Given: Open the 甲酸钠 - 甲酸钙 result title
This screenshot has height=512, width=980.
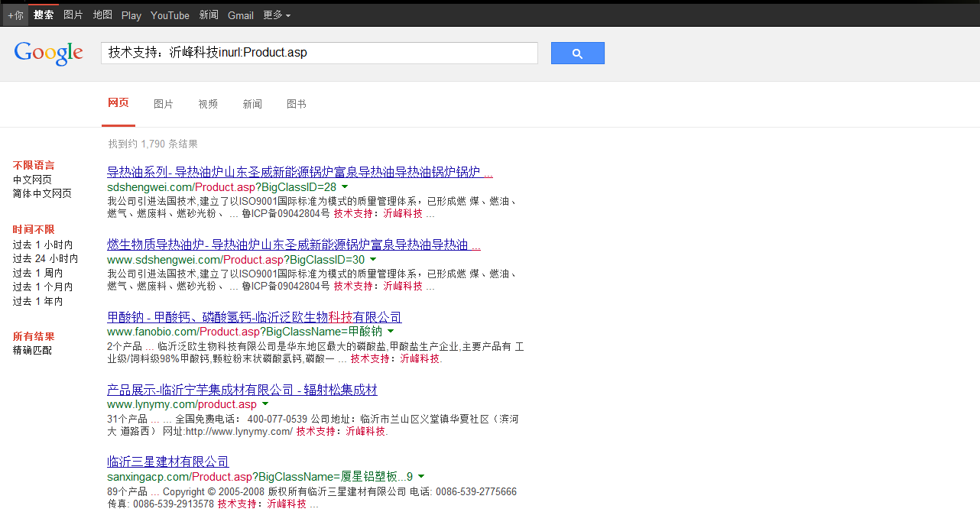Looking at the screenshot, I should pyautogui.click(x=254, y=317).
